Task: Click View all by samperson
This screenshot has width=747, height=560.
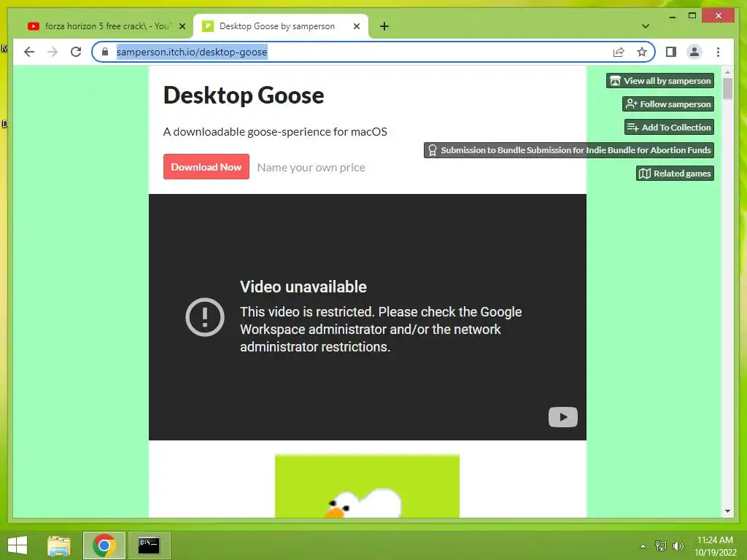Action: [x=659, y=80]
